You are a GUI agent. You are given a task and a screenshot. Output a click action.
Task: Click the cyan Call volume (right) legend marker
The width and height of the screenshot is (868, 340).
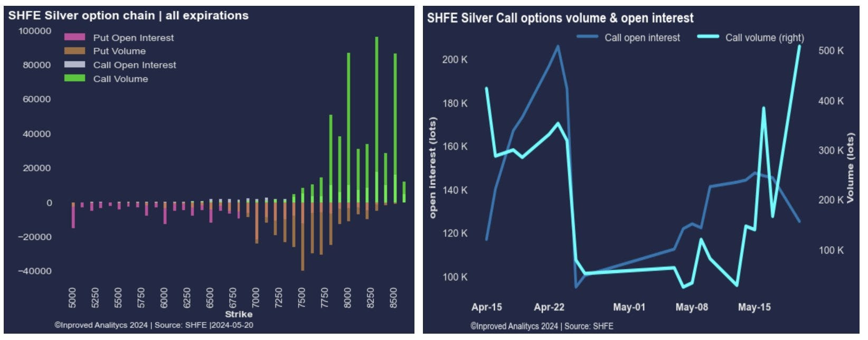[x=708, y=37]
